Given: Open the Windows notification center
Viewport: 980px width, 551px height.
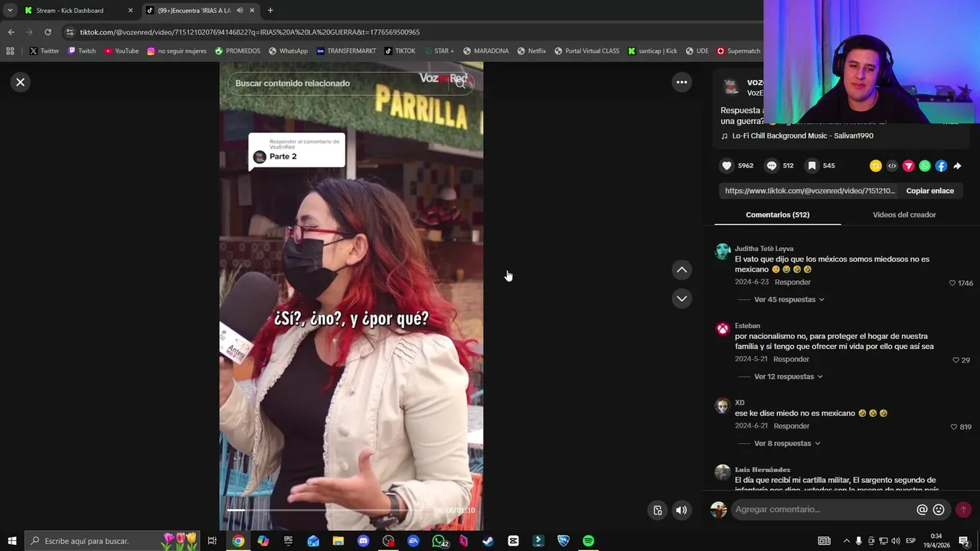Looking at the screenshot, I should (964, 541).
